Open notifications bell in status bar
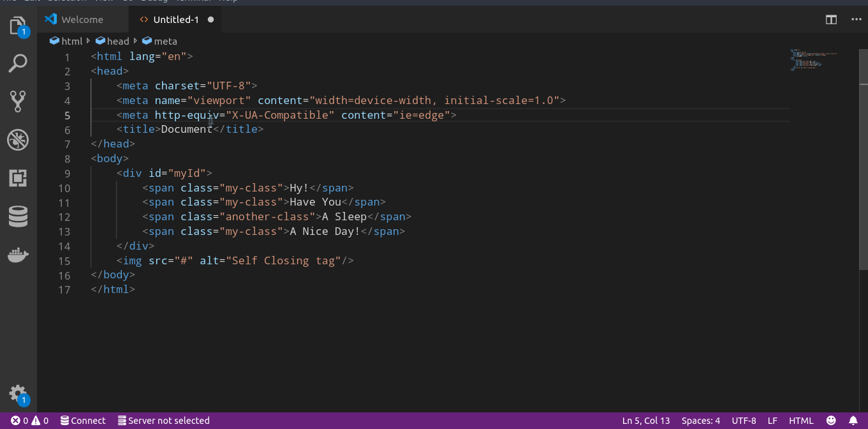 tap(853, 421)
